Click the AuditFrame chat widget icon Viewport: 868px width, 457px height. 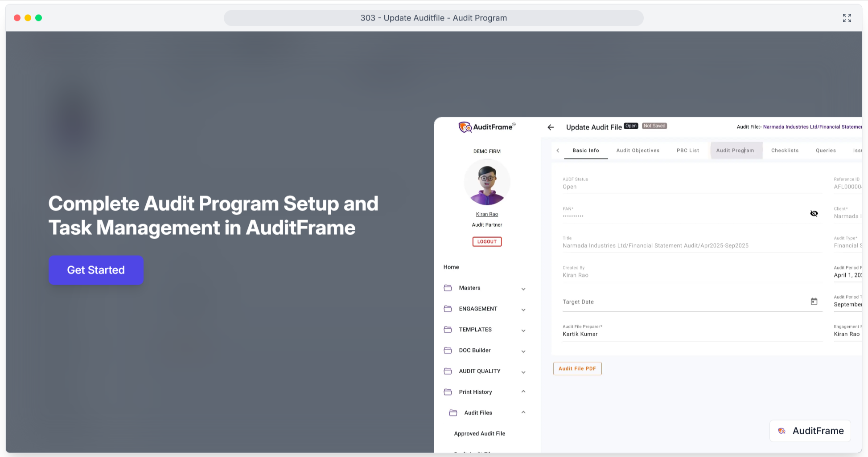tap(782, 431)
